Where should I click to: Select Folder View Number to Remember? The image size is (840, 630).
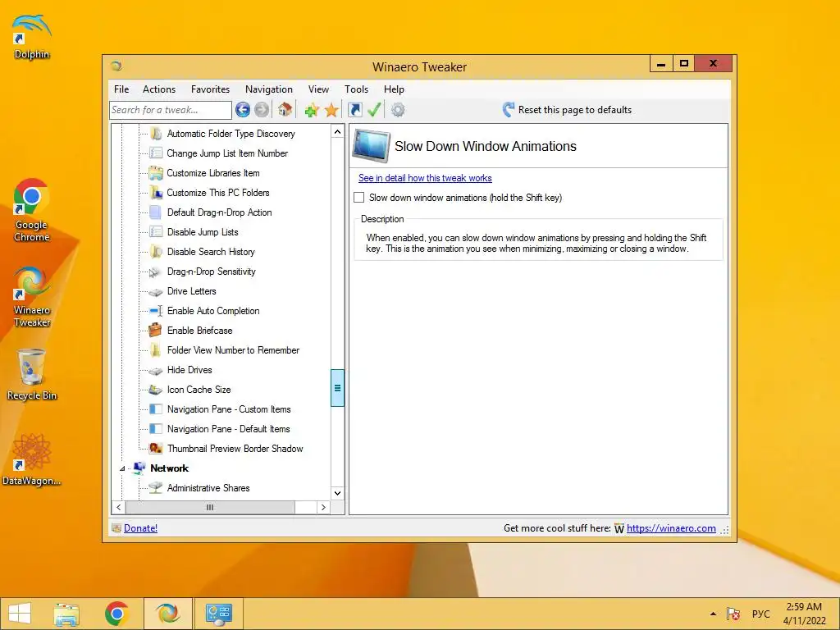tap(233, 350)
